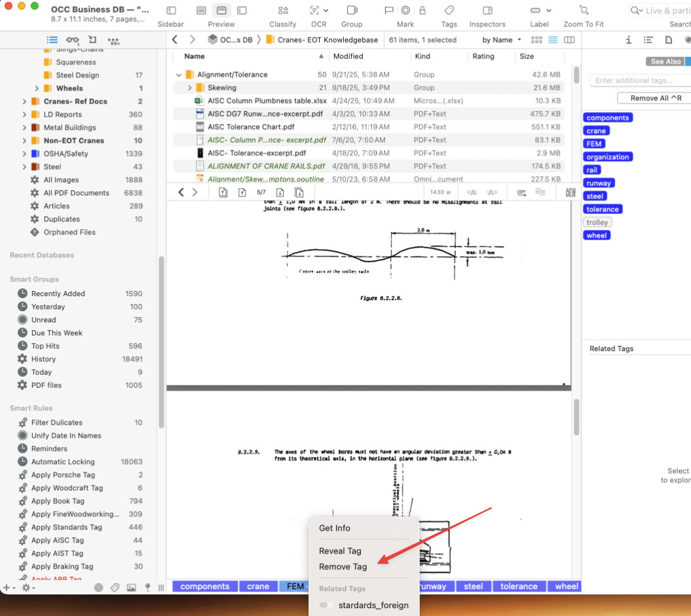The width and height of the screenshot is (691, 616).
Task: Click the Group toolbar icon
Action: pyautogui.click(x=352, y=10)
